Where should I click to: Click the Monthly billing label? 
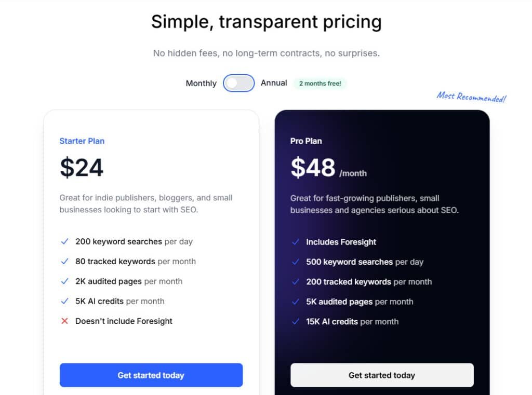pyautogui.click(x=201, y=84)
